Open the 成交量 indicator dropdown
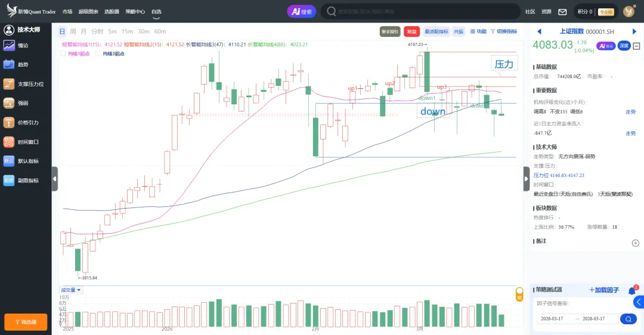The height and width of the screenshot is (335, 644). tap(71, 290)
